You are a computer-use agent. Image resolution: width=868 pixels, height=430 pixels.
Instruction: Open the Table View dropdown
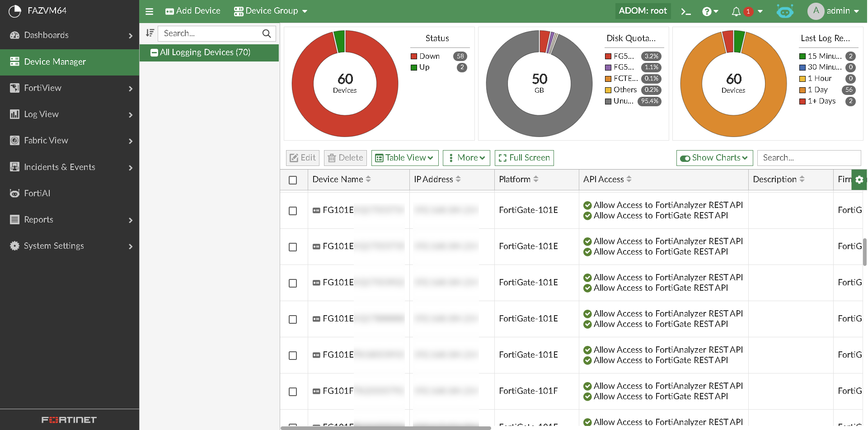click(x=405, y=158)
